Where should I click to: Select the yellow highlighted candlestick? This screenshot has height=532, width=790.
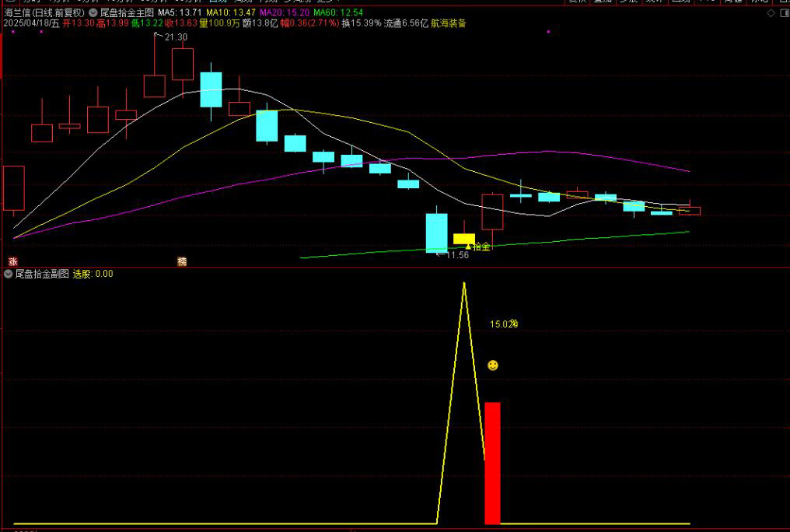click(464, 239)
